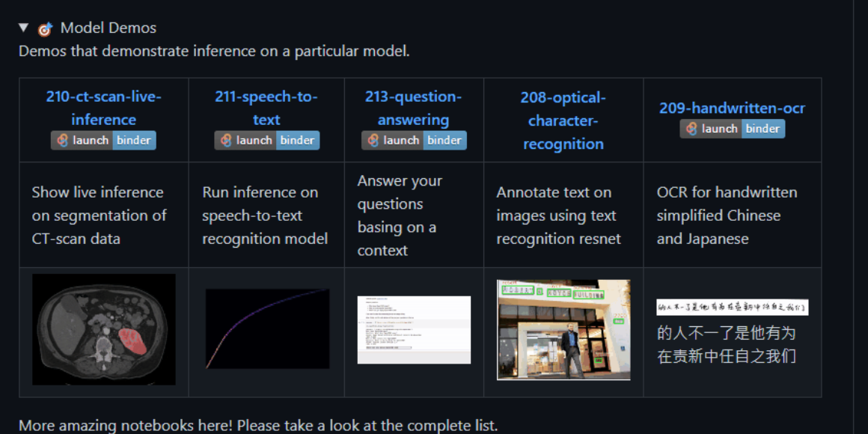This screenshot has height=434, width=868.
Task: Launch binder badge for 213-question-answering
Action: tap(414, 140)
